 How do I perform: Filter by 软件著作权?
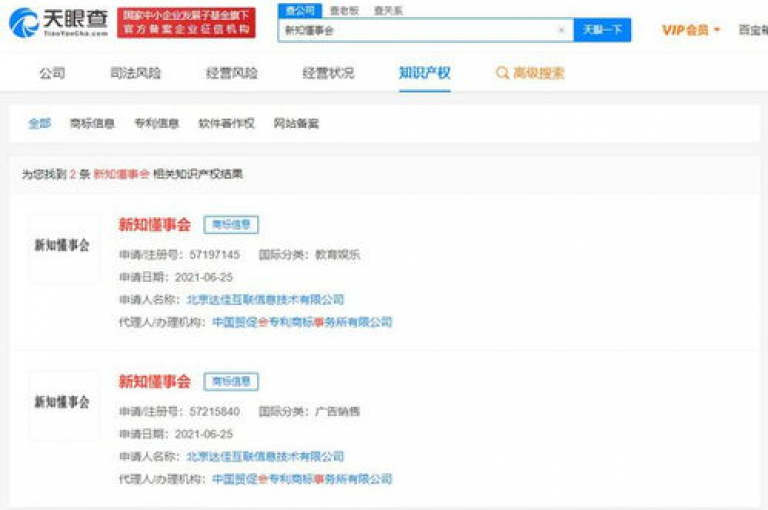pyautogui.click(x=226, y=123)
